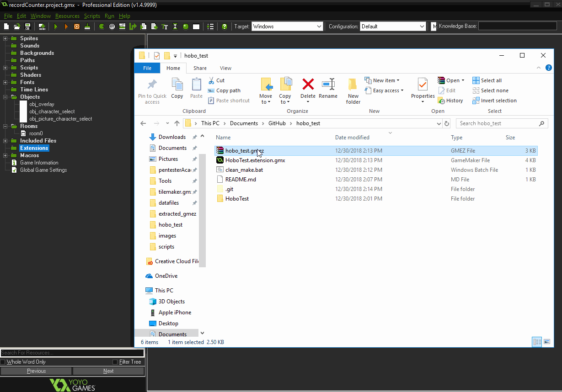Enable the Filter Tree checkbox
The width and height of the screenshot is (562, 392).
115,362
